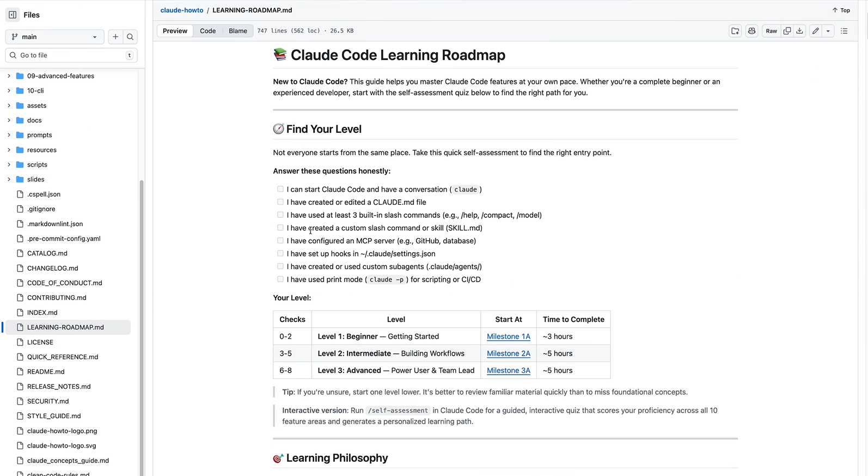Go to claude-howto repository breadcrumb
The image size is (868, 476).
tap(182, 10)
